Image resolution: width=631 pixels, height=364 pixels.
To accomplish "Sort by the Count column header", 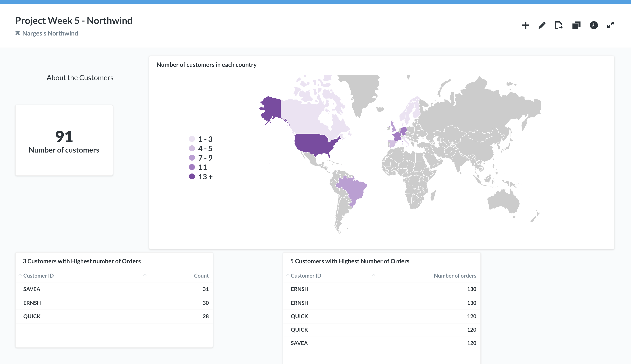I will (x=201, y=276).
